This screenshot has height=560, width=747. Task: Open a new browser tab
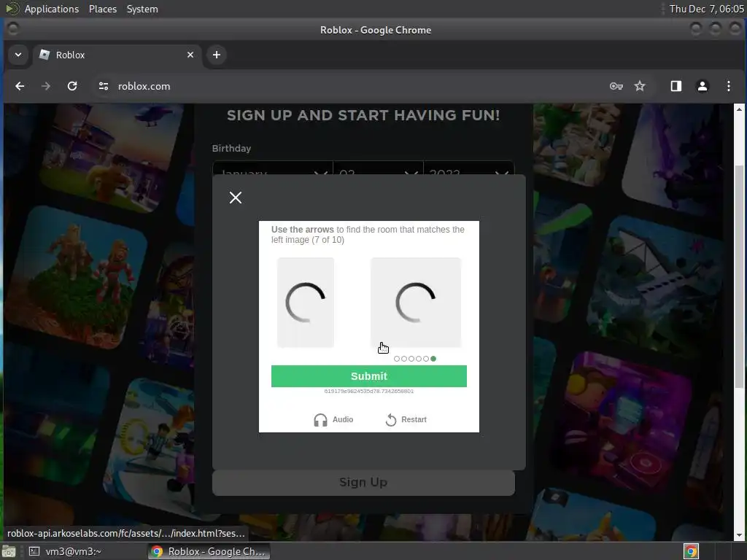216,55
